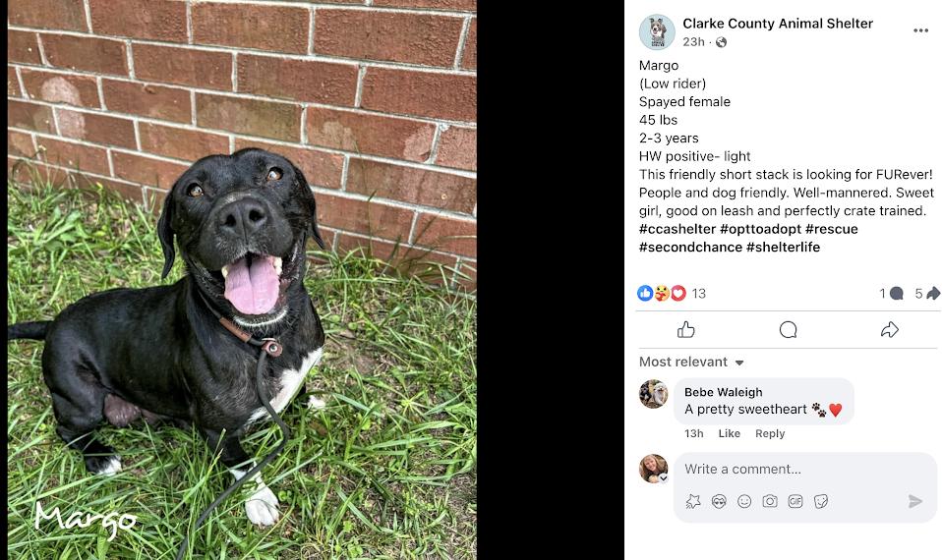Image resolution: width=942 pixels, height=560 pixels.
Task: Switch commenting profile via avatar arrow
Action: pos(664,477)
